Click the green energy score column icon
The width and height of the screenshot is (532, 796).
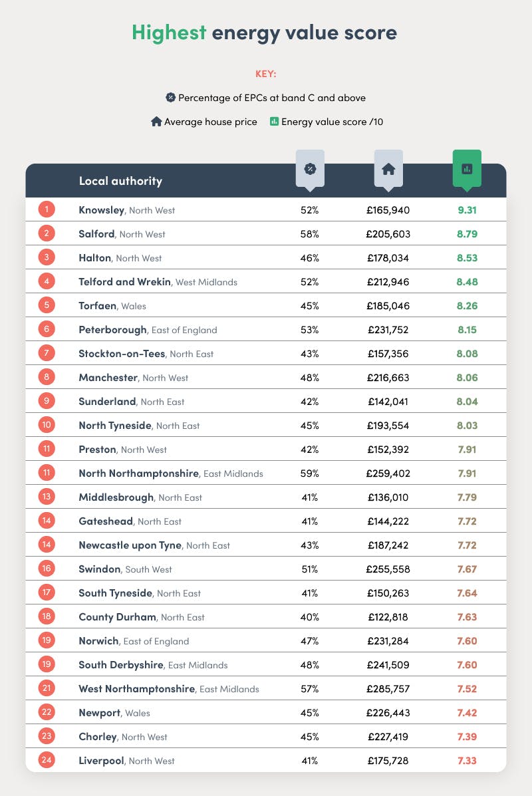(467, 169)
